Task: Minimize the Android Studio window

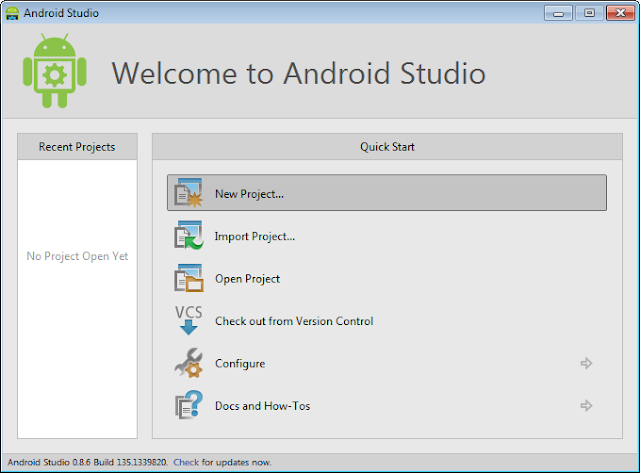Action: (x=558, y=13)
